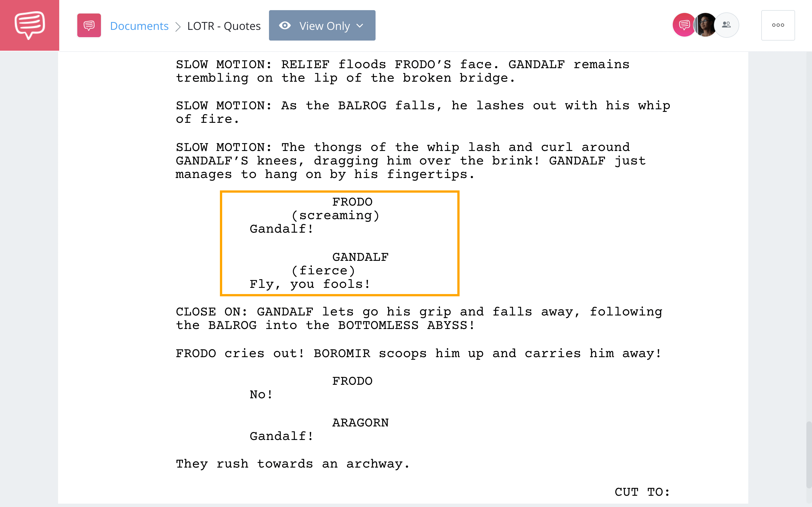The height and width of the screenshot is (507, 812).
Task: Click the three-dot overflow menu button
Action: (x=778, y=25)
